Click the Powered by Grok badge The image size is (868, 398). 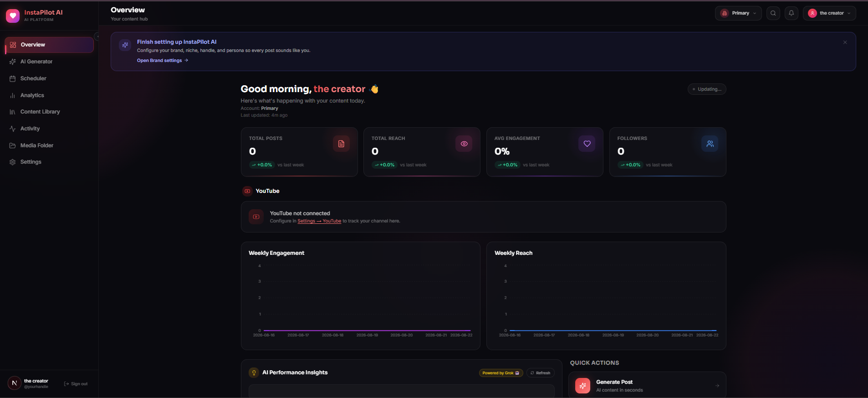coord(501,373)
